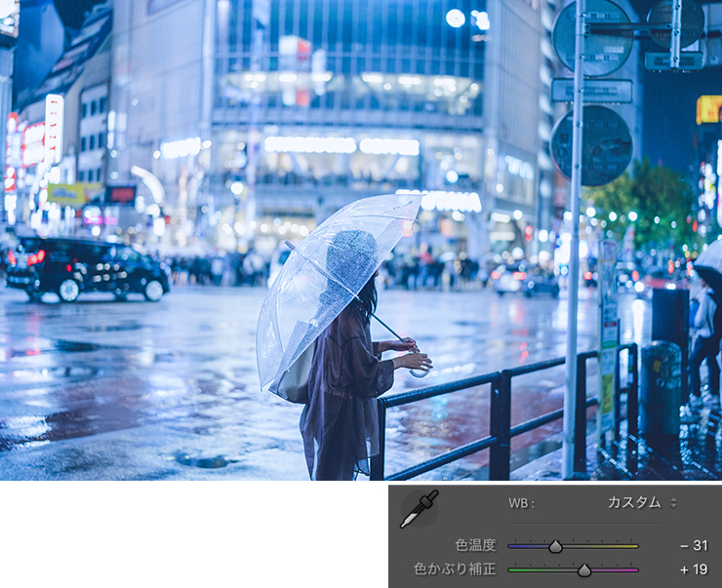
Task: Click the green tree in the photo
Action: (645, 207)
